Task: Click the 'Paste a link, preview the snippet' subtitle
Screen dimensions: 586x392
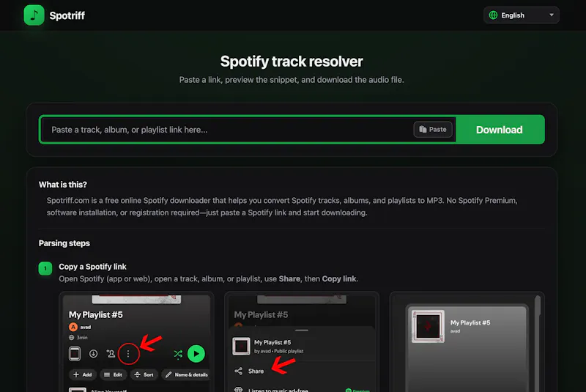Action: point(292,80)
